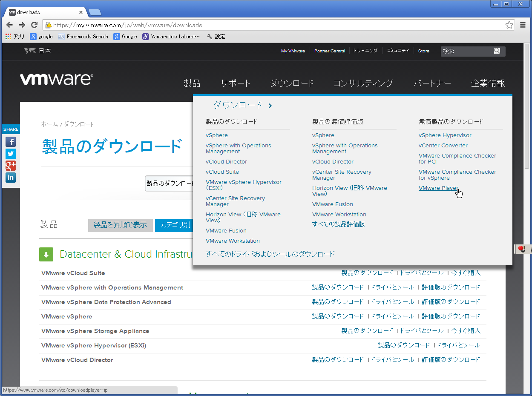The height and width of the screenshot is (396, 532).
Task: Bookmark this page with the star icon
Action: [x=509, y=25]
